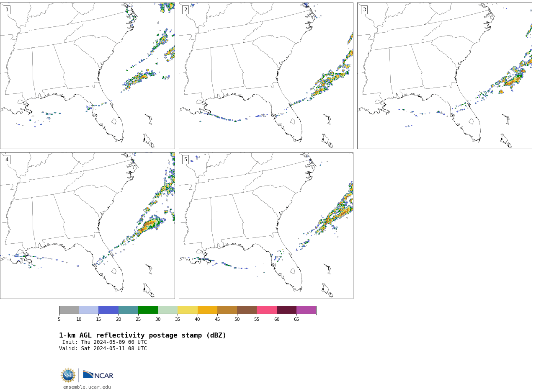The height and width of the screenshot is (392, 536).
Task: Click the maroon 60-65 dBZ swatch
Action: click(286, 310)
